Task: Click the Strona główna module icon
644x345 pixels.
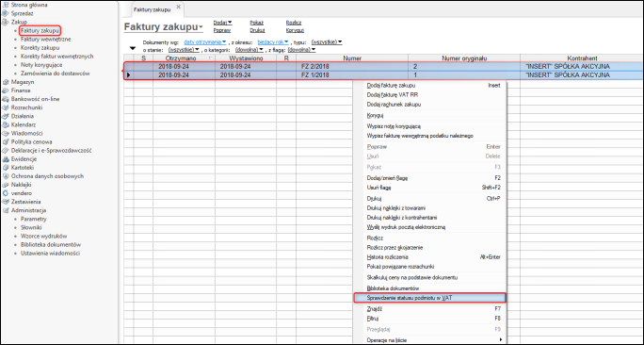Action: pos(6,5)
